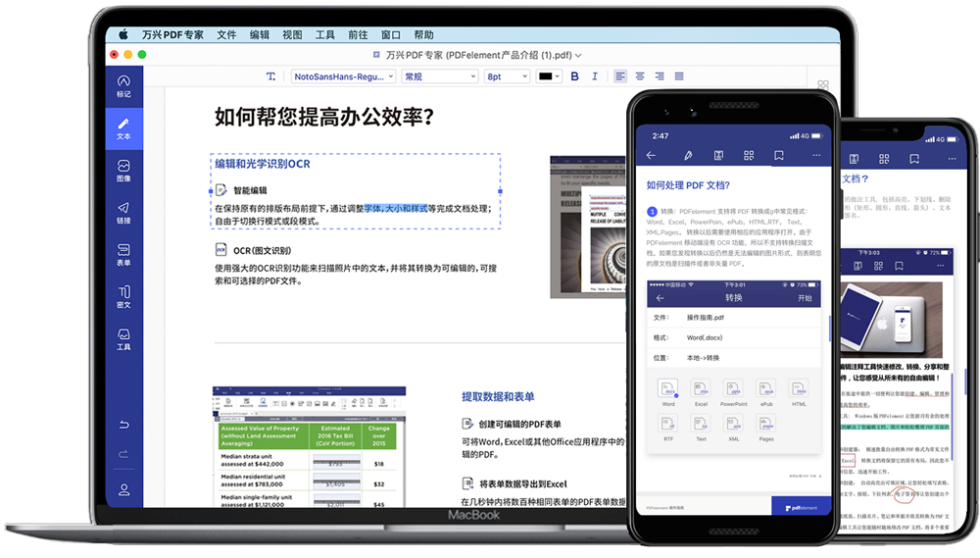Toggle italic formatting in the toolbar
This screenshot has height=558, width=980.
click(x=595, y=76)
